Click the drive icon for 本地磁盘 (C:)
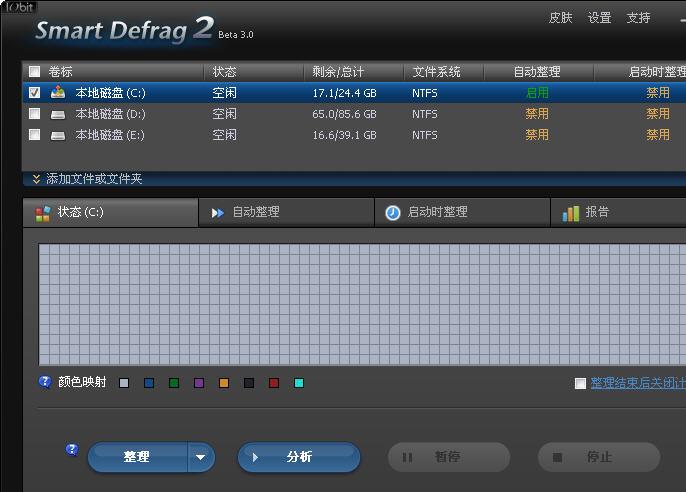686x492 pixels. tap(58, 92)
